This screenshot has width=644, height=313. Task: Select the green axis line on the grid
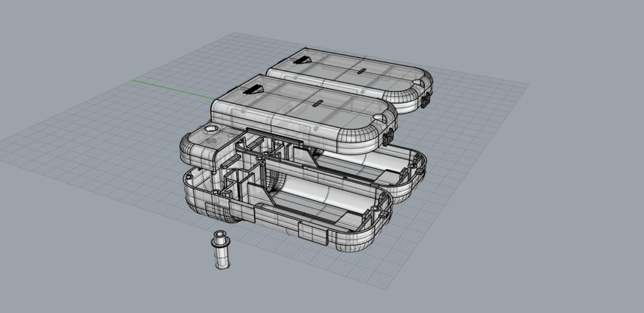pyautogui.click(x=170, y=88)
